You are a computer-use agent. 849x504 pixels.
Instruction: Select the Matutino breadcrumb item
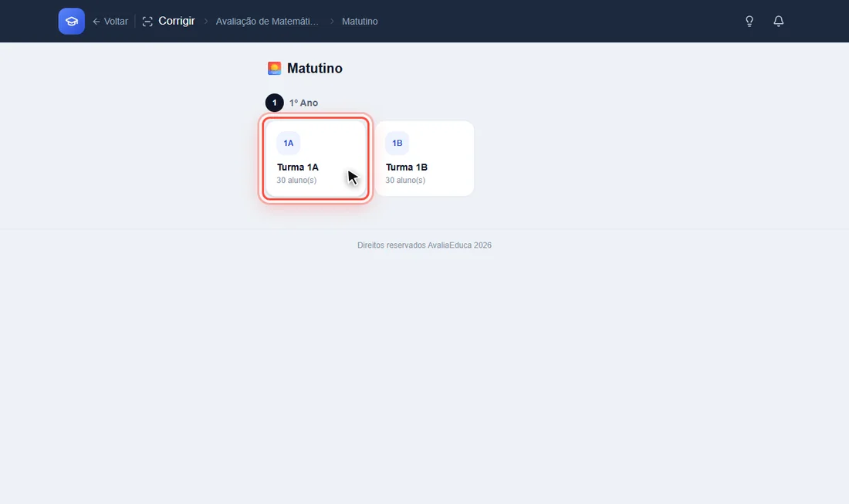click(x=360, y=22)
